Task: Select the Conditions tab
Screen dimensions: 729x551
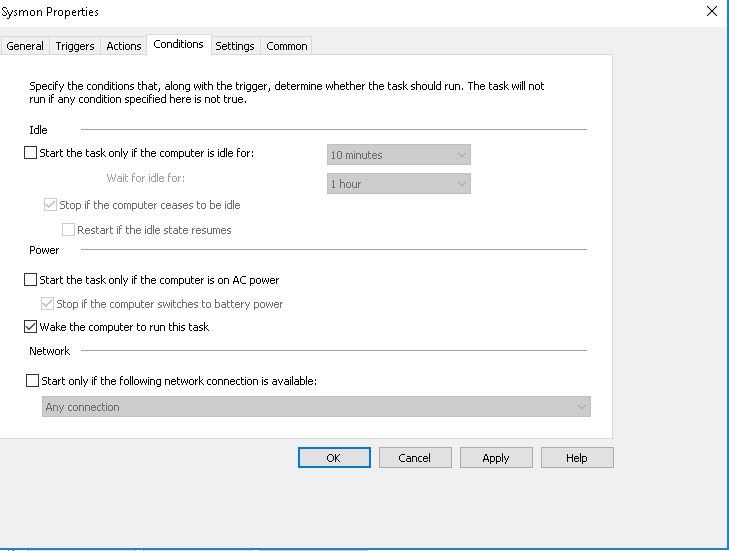Action: 178,44
